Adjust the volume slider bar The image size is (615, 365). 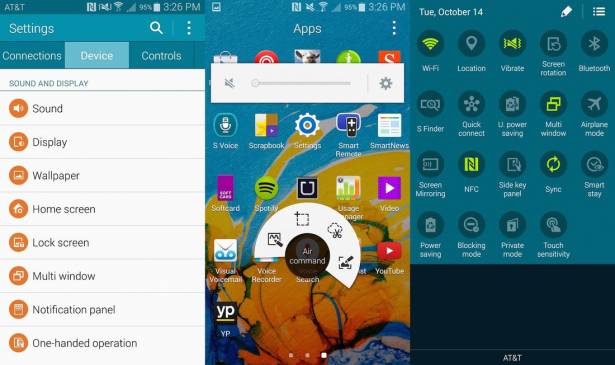(x=301, y=83)
